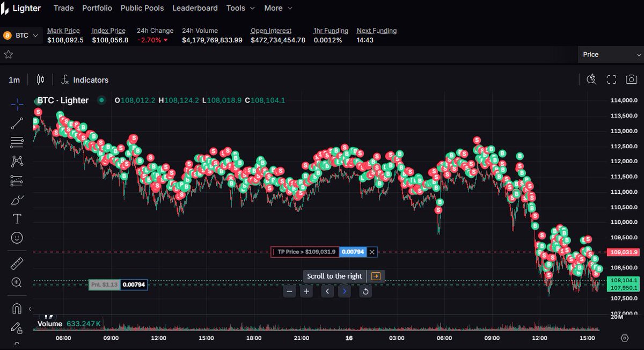Go to Public Pools
The width and height of the screenshot is (644, 350).
pos(142,8)
